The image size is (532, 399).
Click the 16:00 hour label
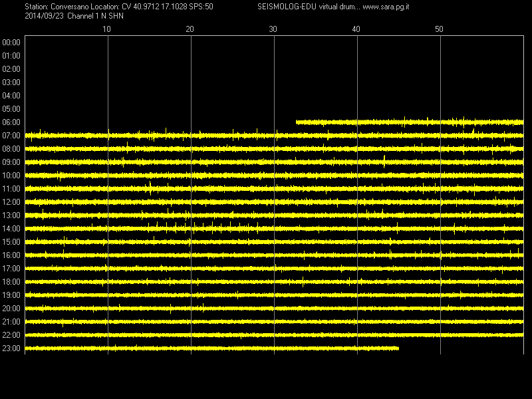(x=11, y=255)
